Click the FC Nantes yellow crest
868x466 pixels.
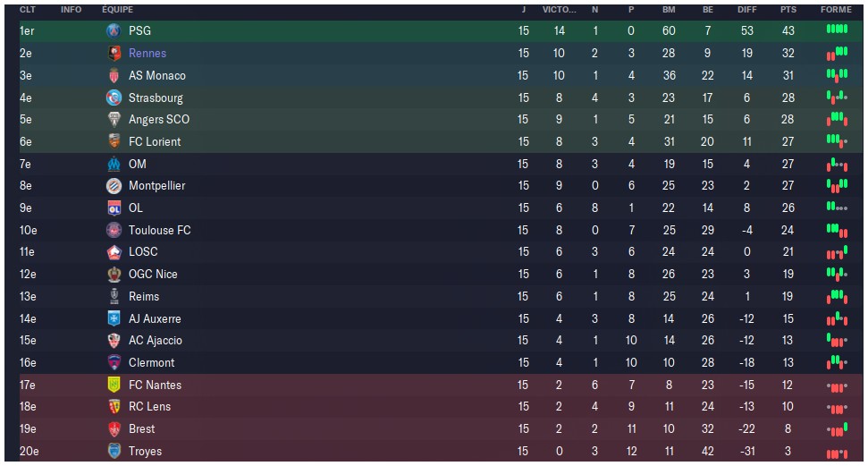point(114,385)
